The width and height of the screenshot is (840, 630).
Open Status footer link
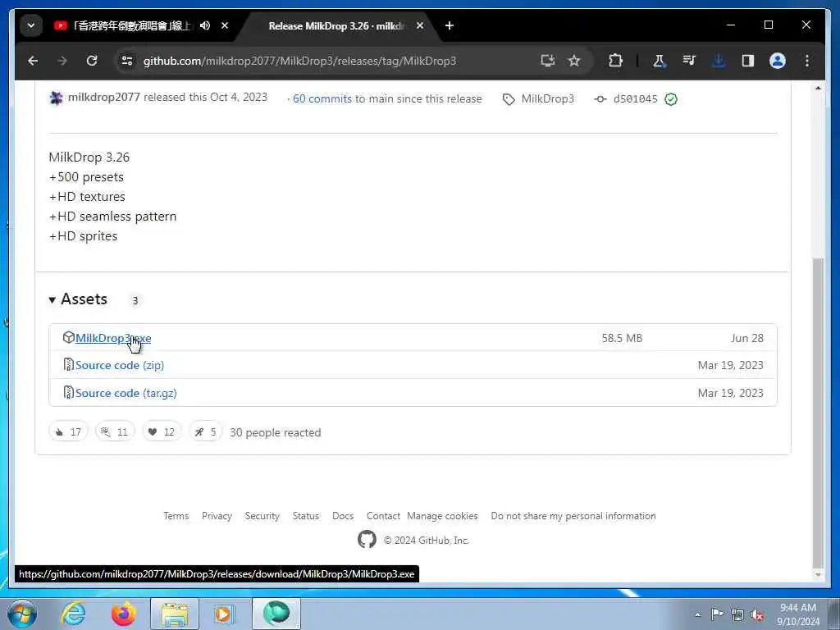coord(306,516)
